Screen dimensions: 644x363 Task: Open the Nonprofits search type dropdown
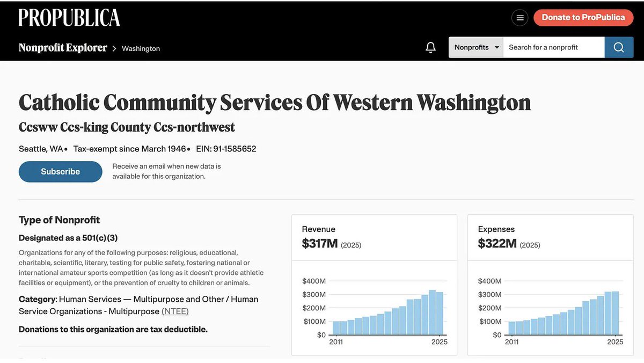pos(476,47)
